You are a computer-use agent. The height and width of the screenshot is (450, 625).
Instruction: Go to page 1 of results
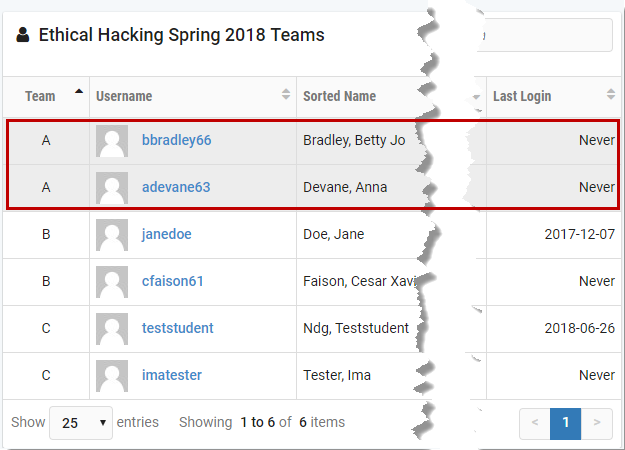click(565, 423)
